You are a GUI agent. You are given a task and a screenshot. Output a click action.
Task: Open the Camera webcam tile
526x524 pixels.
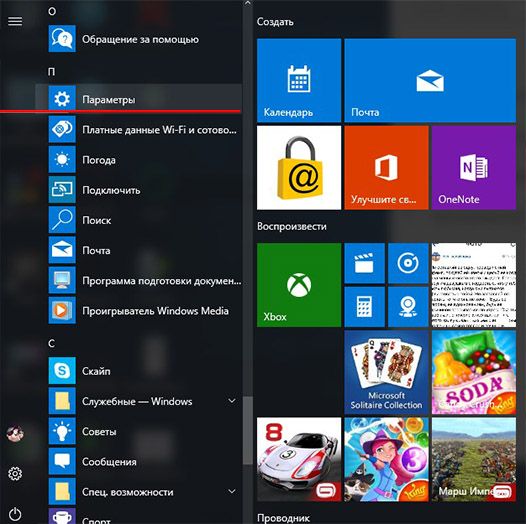pyautogui.click(x=408, y=307)
